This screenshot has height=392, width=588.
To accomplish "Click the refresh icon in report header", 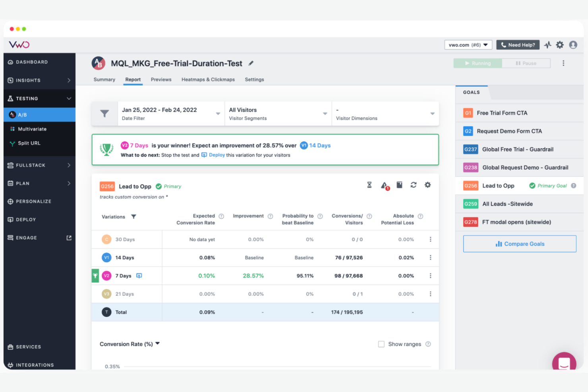I will point(414,185).
